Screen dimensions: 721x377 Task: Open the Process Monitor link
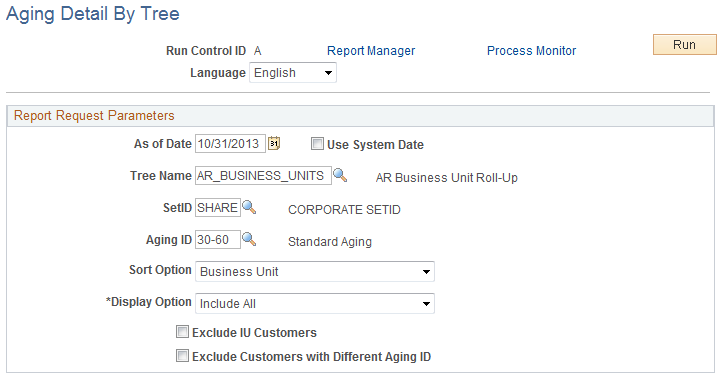coord(531,51)
